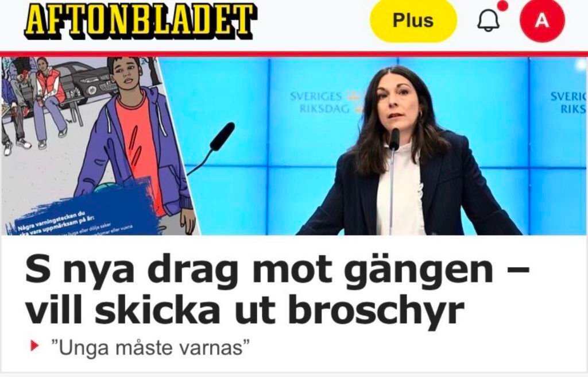
Task: Open the red profile avatar A
Action: coord(542,20)
